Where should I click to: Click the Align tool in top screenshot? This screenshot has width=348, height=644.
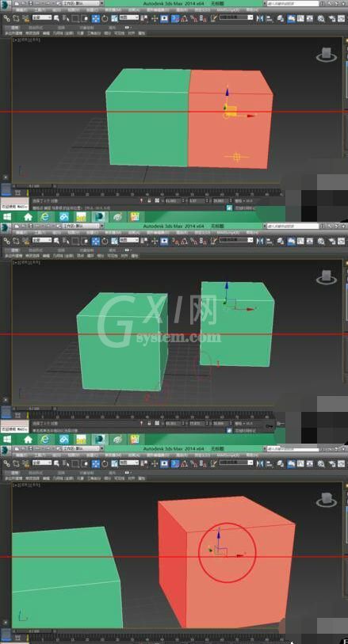coord(269,18)
